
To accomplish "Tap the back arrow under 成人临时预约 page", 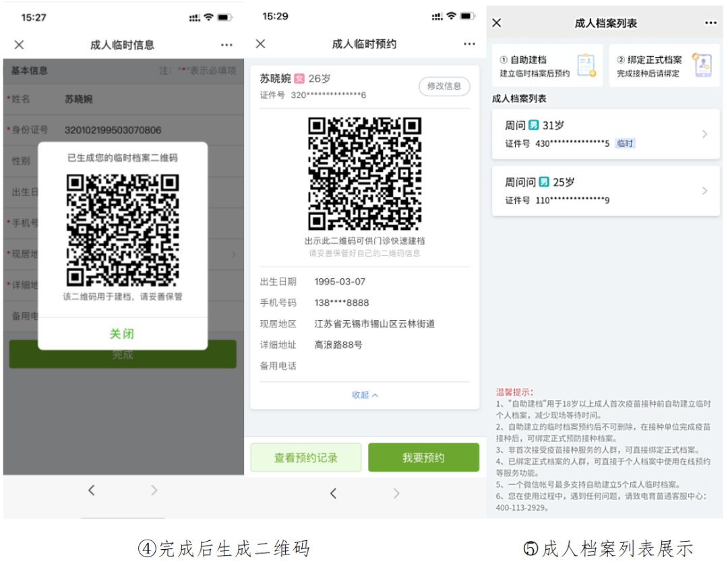I will pos(333,494).
